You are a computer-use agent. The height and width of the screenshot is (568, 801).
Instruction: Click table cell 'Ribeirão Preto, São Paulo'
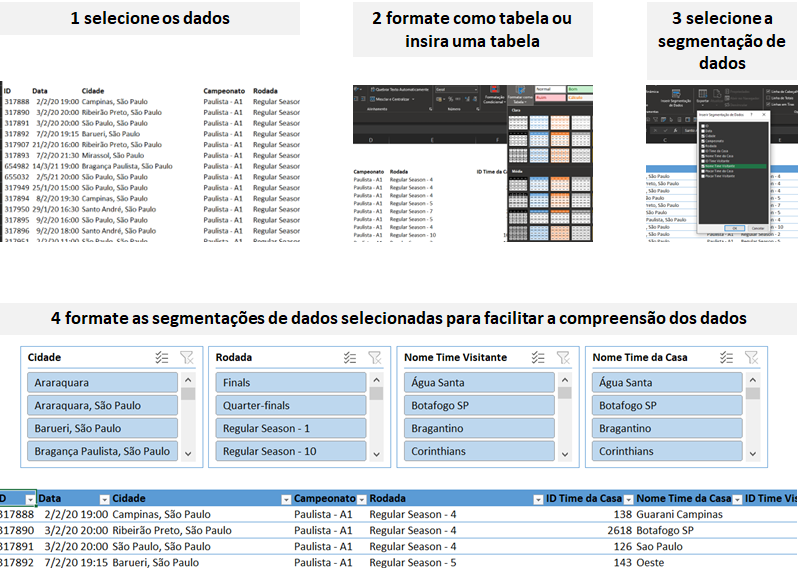coord(172,531)
